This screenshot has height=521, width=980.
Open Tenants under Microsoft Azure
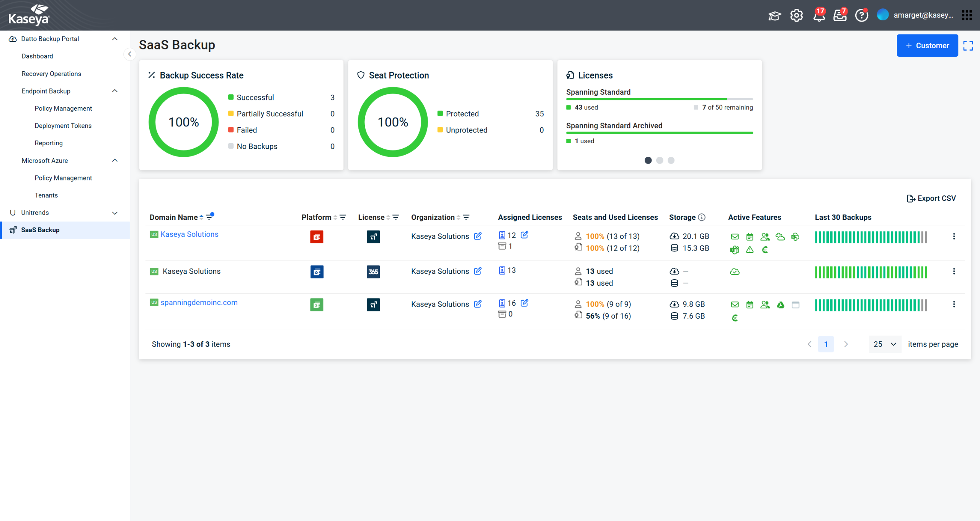click(46, 195)
